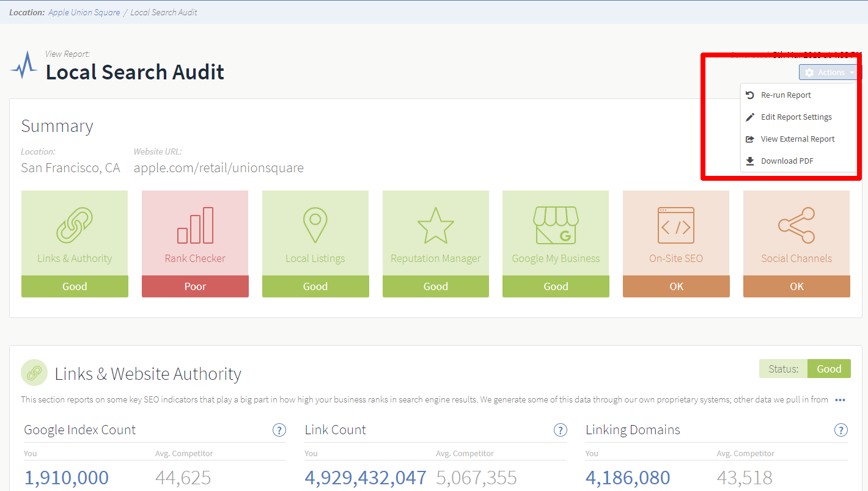The height and width of the screenshot is (491, 868).
Task: Click the Good status under Reputation Manager
Action: 436,286
